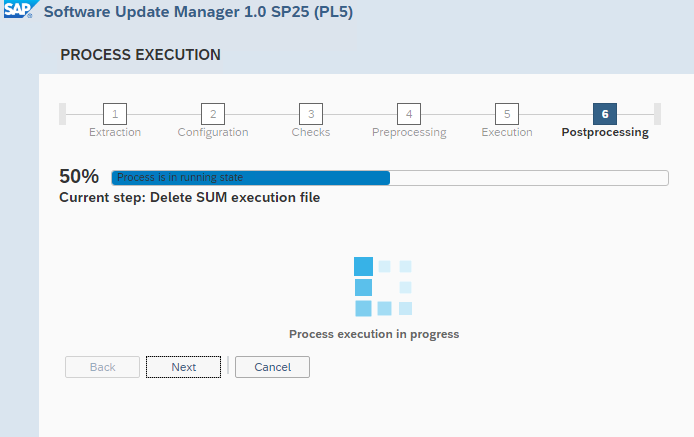Viewport: 694px width, 437px height.
Task: Select roadmap step 3 box
Action: click(311, 114)
